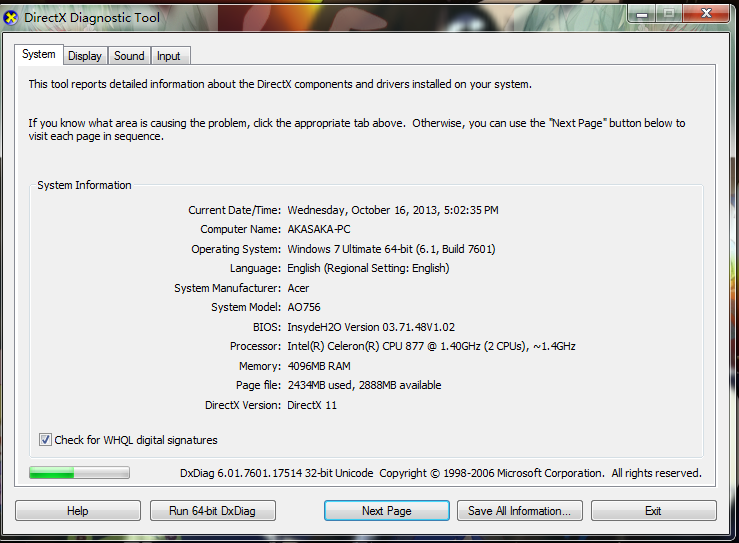
Task: Open the Display tab
Action: (85, 56)
